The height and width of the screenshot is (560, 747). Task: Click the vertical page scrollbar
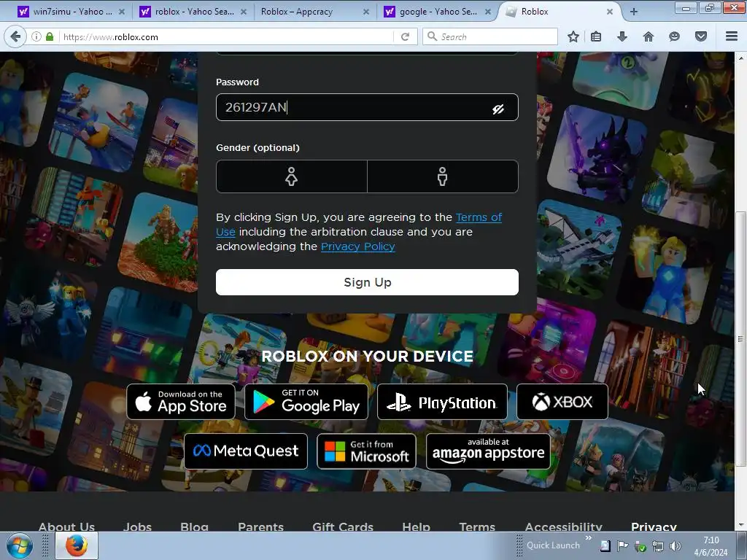[740, 338]
